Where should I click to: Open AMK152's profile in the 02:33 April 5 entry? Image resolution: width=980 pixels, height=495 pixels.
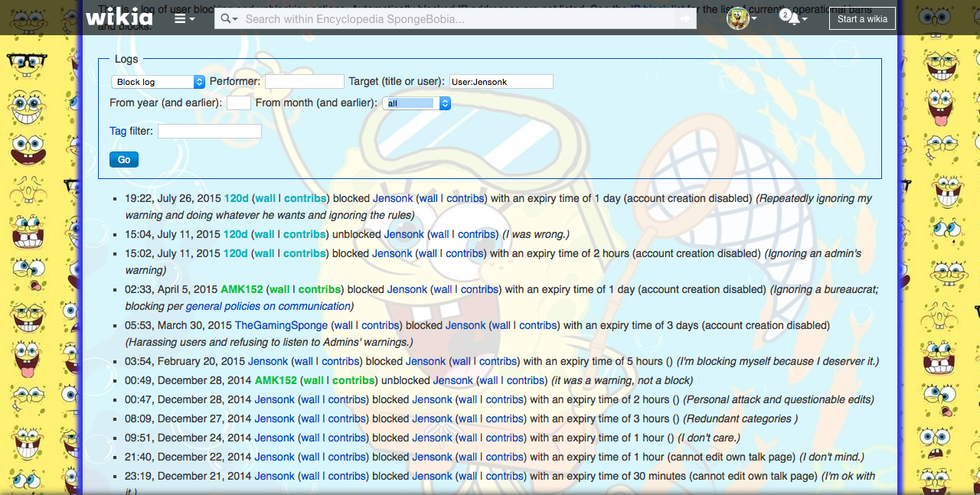(242, 289)
